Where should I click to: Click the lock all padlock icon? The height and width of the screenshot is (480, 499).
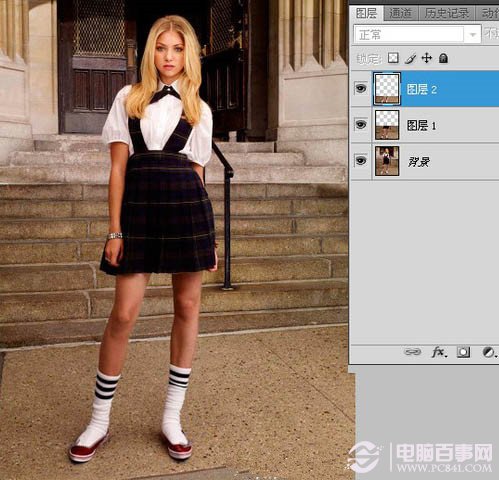coord(443,58)
